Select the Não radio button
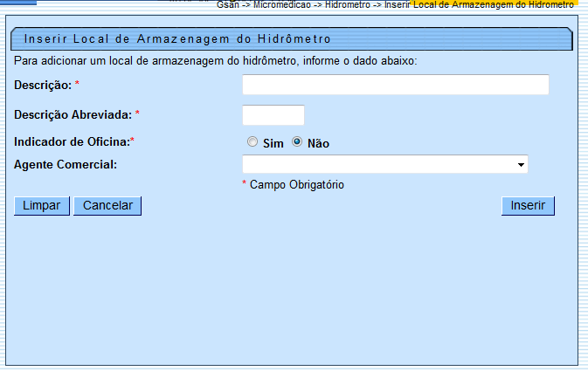This screenshot has width=588, height=371. click(297, 142)
